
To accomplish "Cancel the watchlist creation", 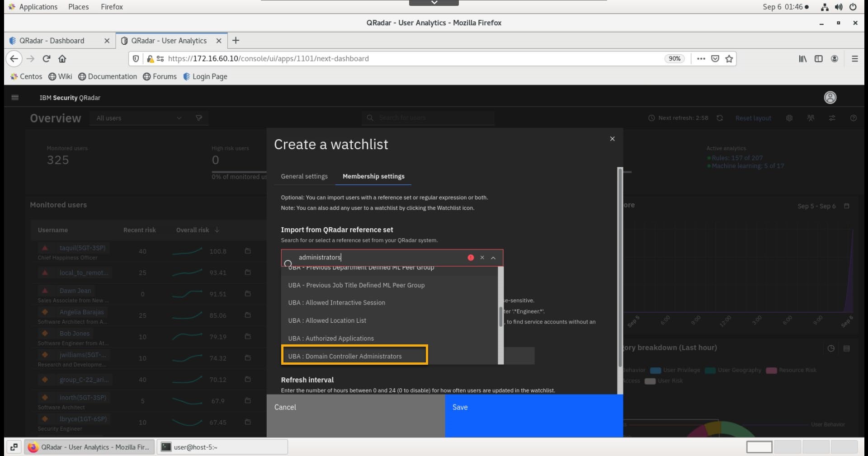I will click(355, 415).
